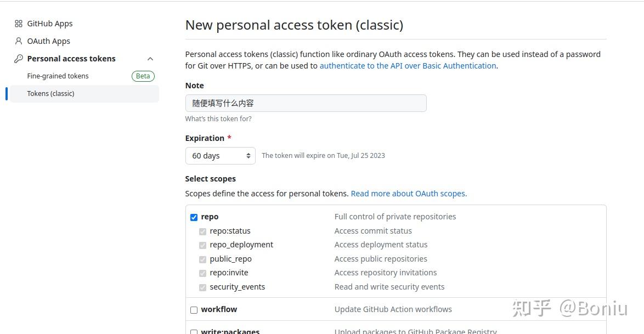644x334 pixels.
Task: Select Tokens (classic) in the sidebar
Action: tap(50, 93)
